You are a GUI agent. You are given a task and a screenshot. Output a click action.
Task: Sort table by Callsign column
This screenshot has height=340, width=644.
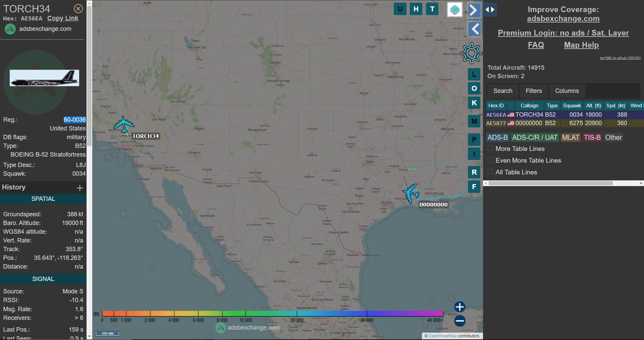coord(529,106)
